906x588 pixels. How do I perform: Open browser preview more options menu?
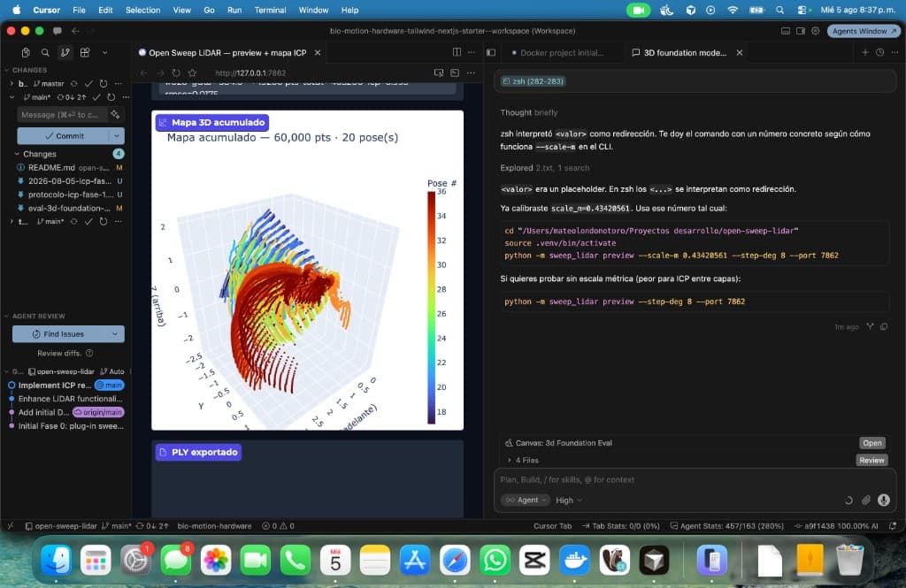pyautogui.click(x=471, y=73)
